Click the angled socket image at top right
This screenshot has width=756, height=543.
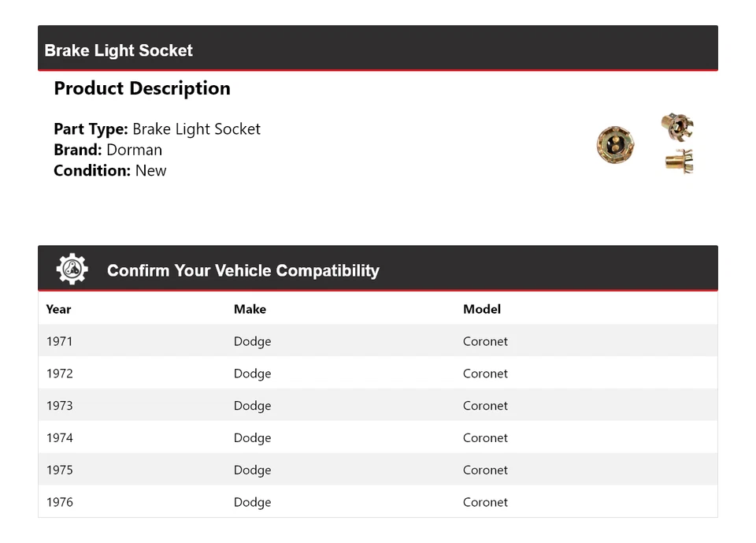(676, 125)
